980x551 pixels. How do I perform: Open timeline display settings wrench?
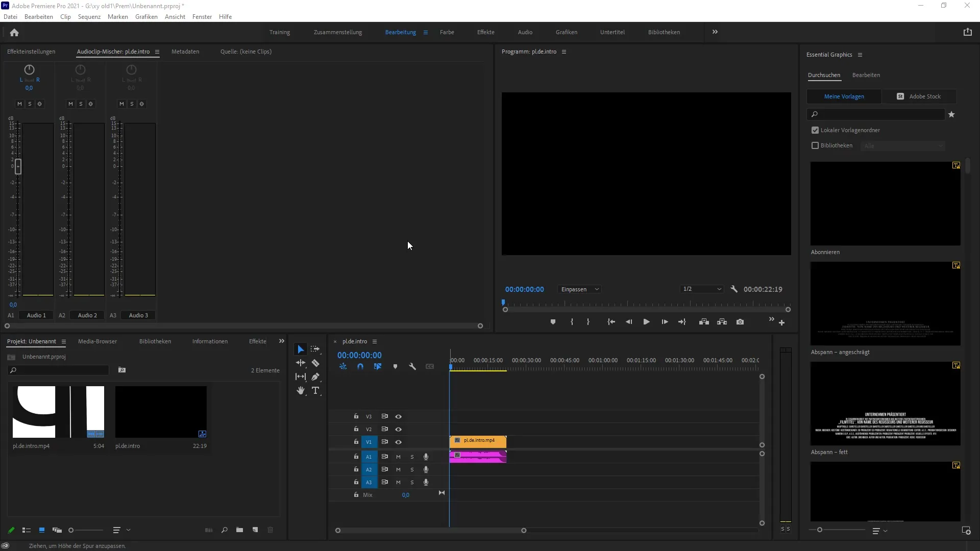tap(412, 366)
